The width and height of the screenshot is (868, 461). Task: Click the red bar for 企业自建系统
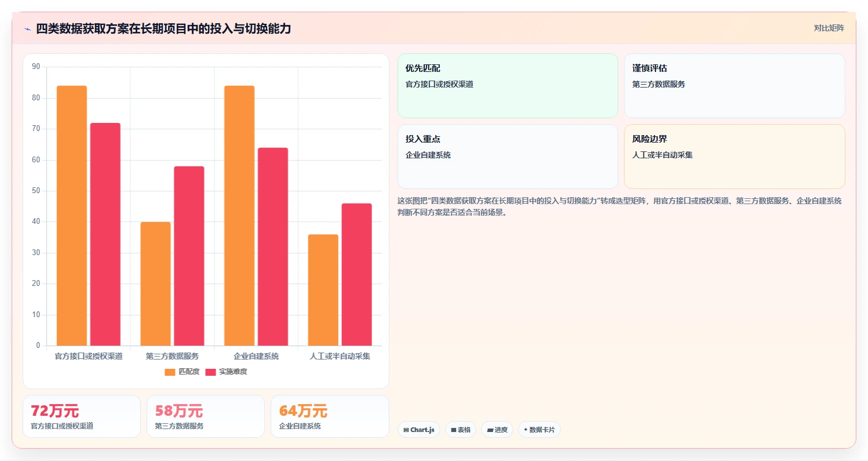tap(273, 246)
